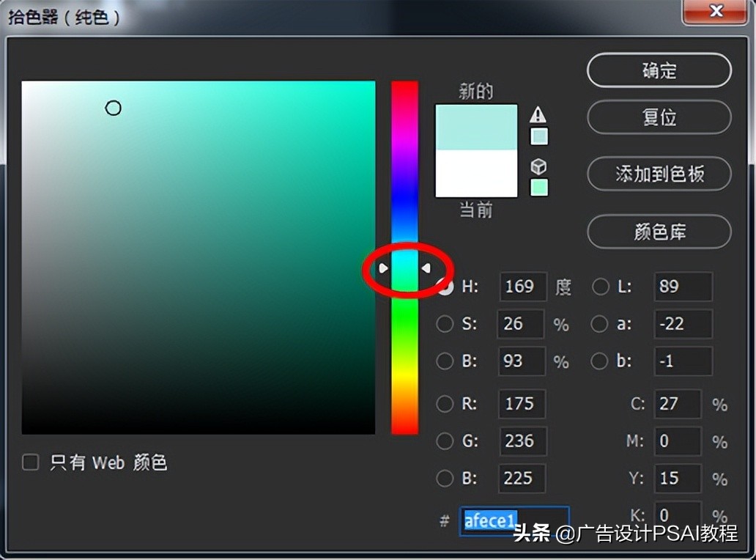Click the current white color swatch
Viewport: 756px width, 560px height.
pos(476,173)
